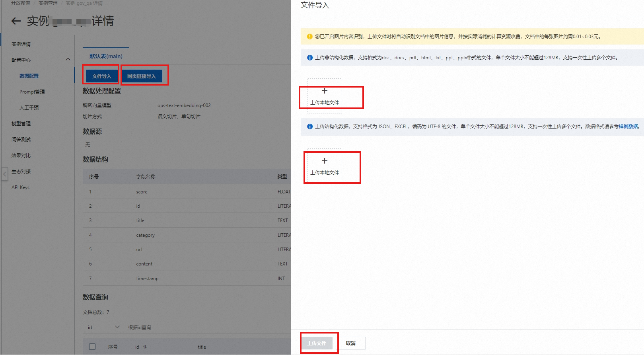Click the 文档总数: 7 text
644x355 pixels.
(96, 312)
